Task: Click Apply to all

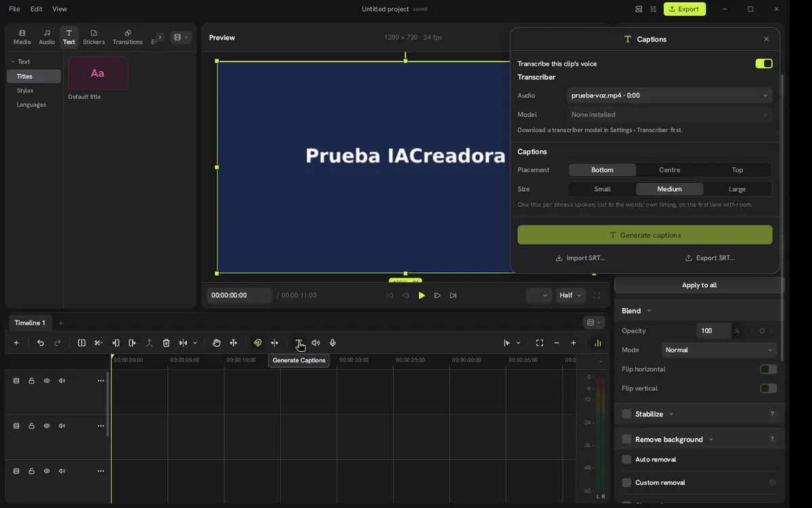Action: (x=699, y=285)
